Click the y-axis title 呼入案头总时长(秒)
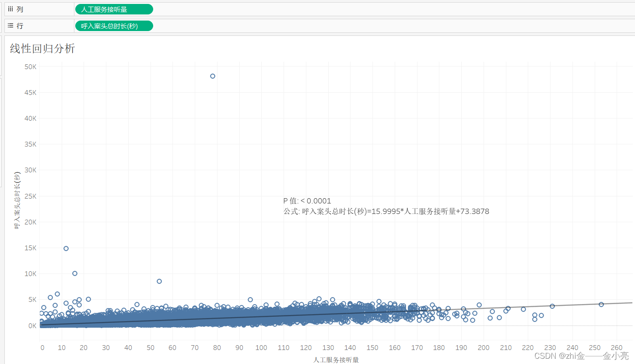 coord(18,201)
